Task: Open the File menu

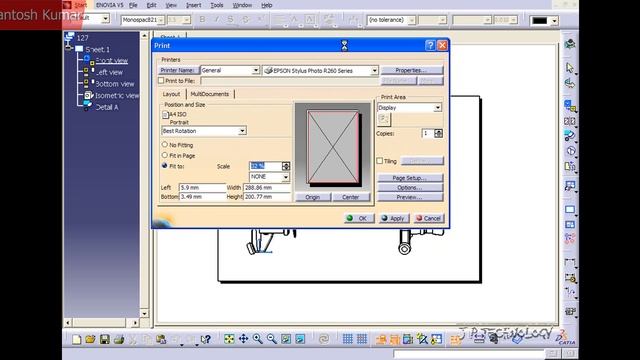Action: point(133,5)
